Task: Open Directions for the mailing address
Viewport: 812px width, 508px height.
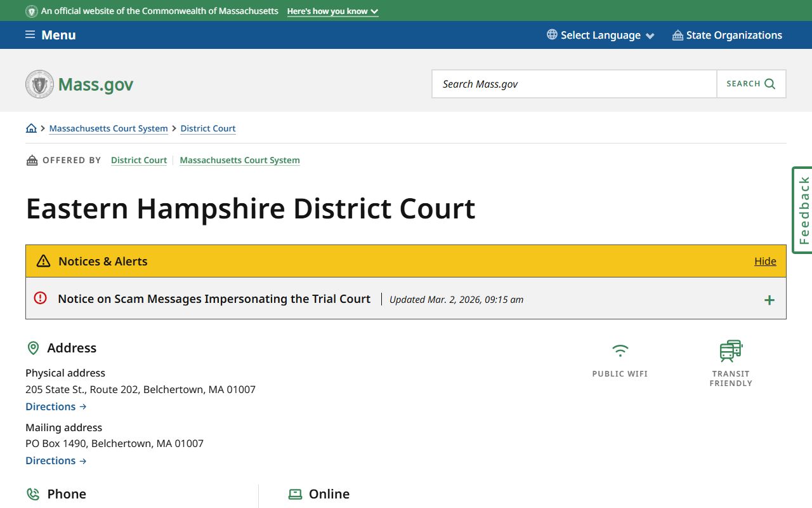Action: (56, 460)
